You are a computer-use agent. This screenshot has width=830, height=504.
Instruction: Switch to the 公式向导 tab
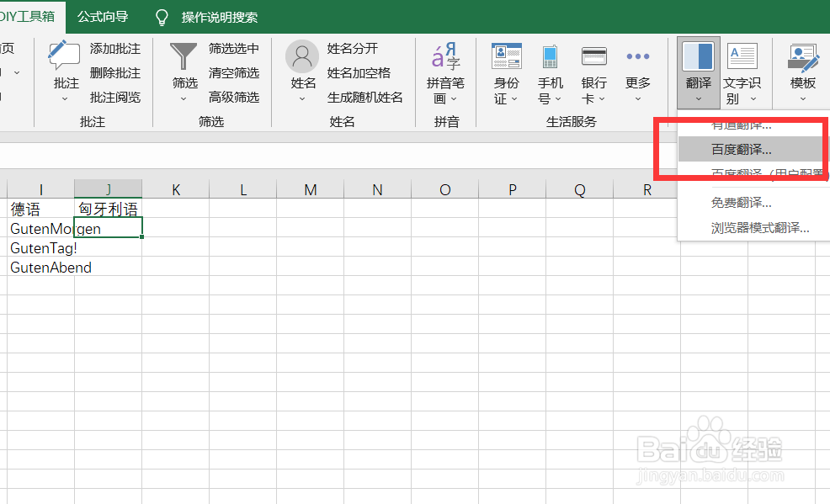pyautogui.click(x=103, y=17)
